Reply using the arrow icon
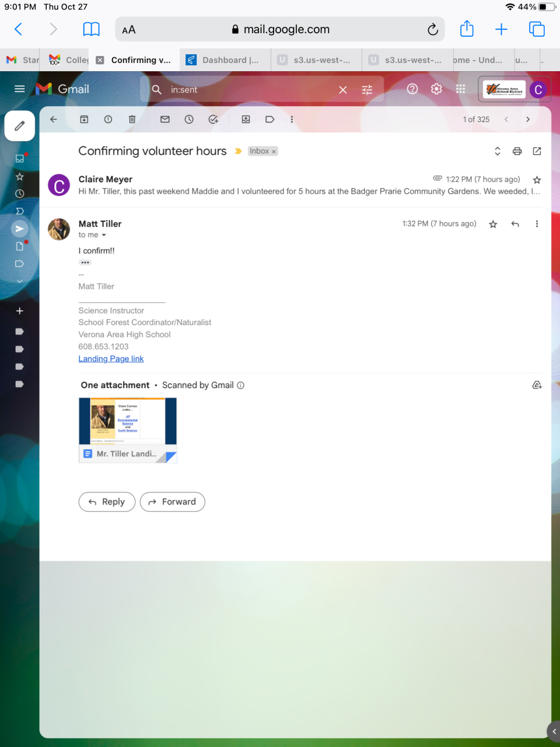The width and height of the screenshot is (560, 747). [515, 224]
